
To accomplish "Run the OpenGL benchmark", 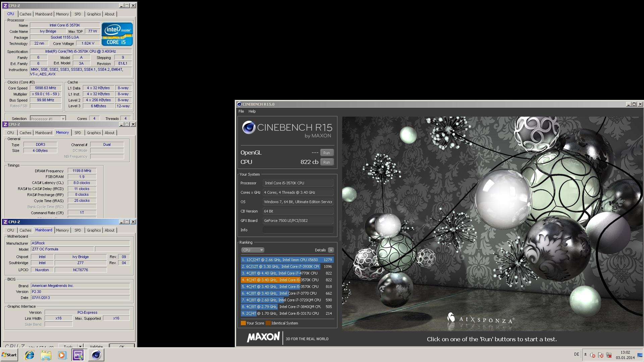I will coord(327,153).
